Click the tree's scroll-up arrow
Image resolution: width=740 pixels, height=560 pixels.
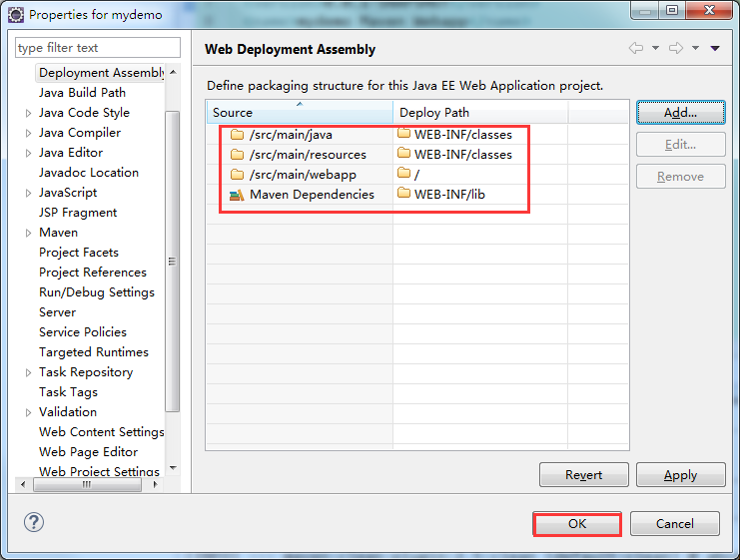coord(173,72)
